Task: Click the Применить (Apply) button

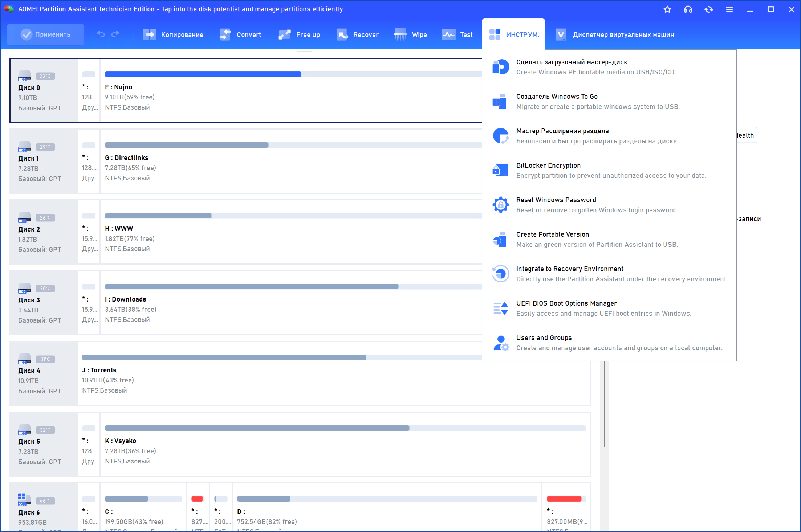Action: pos(45,34)
